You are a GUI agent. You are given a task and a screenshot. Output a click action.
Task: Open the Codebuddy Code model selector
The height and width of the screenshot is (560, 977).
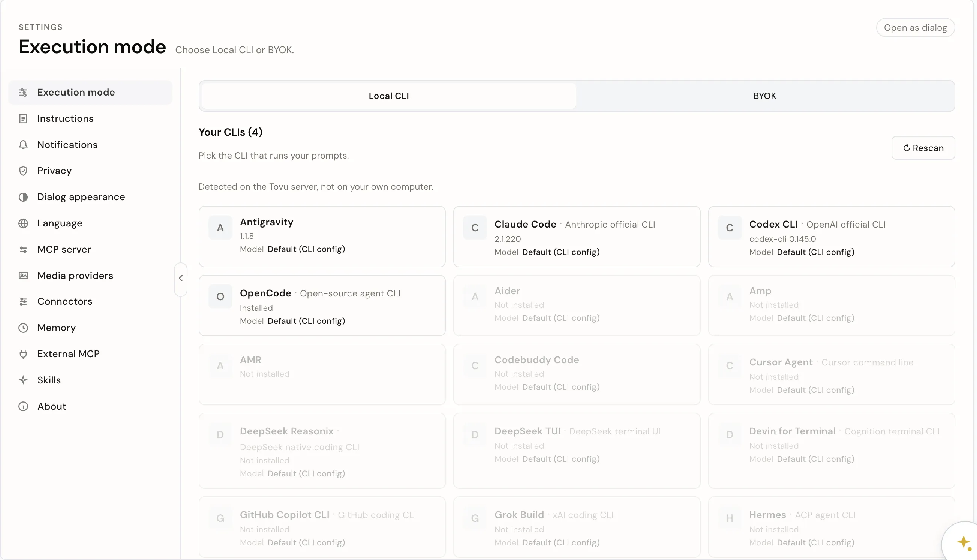point(561,387)
